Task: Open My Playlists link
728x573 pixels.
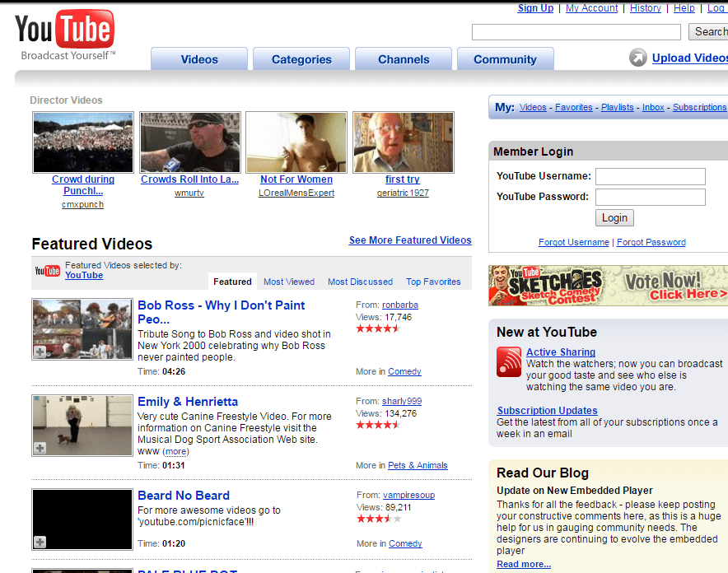Action: point(617,107)
